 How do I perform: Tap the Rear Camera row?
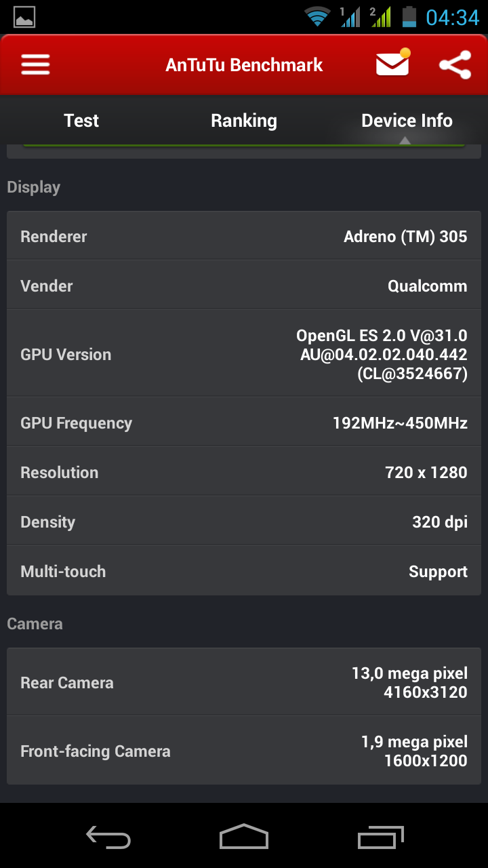[x=244, y=682]
